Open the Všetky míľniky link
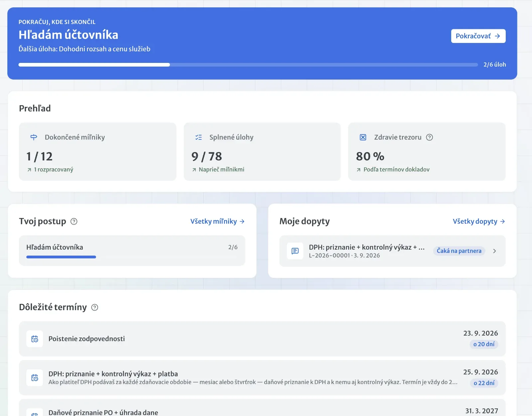The width and height of the screenshot is (532, 416). coord(217,221)
